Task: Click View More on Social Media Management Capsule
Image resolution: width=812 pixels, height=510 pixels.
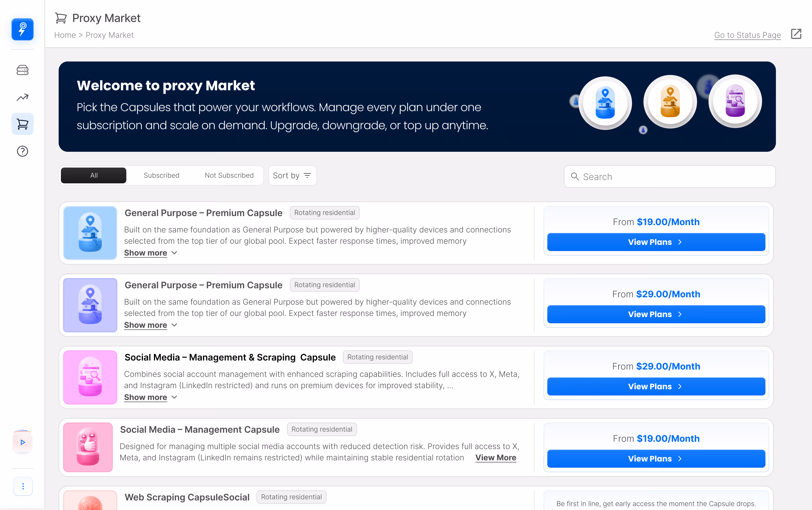Action: 495,457
